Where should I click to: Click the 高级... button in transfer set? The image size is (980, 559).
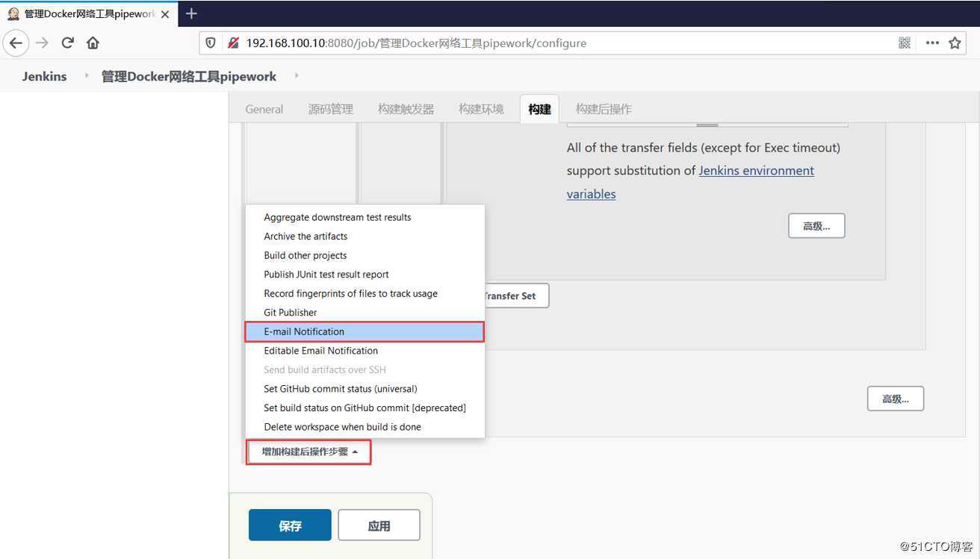pyautogui.click(x=816, y=226)
